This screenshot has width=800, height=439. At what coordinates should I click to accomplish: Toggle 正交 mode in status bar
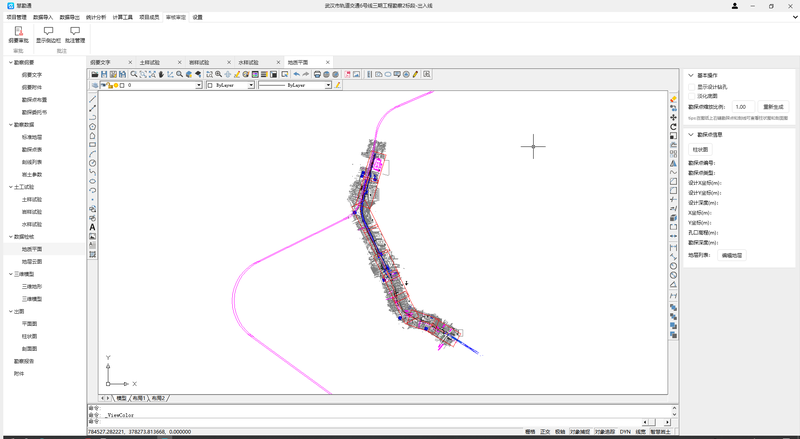[x=545, y=432]
